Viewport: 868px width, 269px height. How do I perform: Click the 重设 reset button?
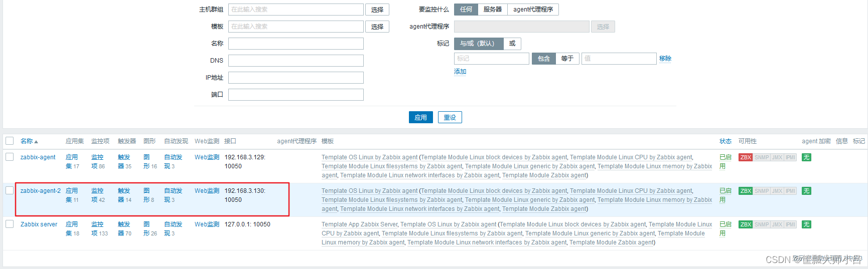click(450, 117)
